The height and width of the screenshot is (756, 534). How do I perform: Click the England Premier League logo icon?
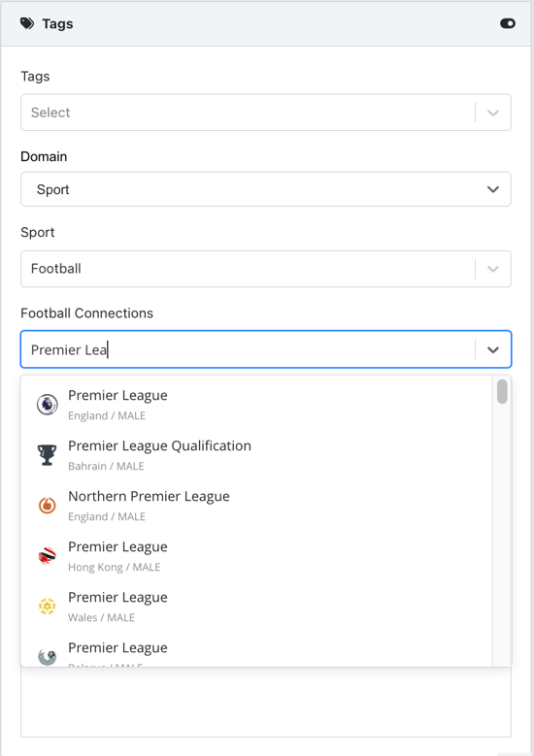tap(48, 405)
